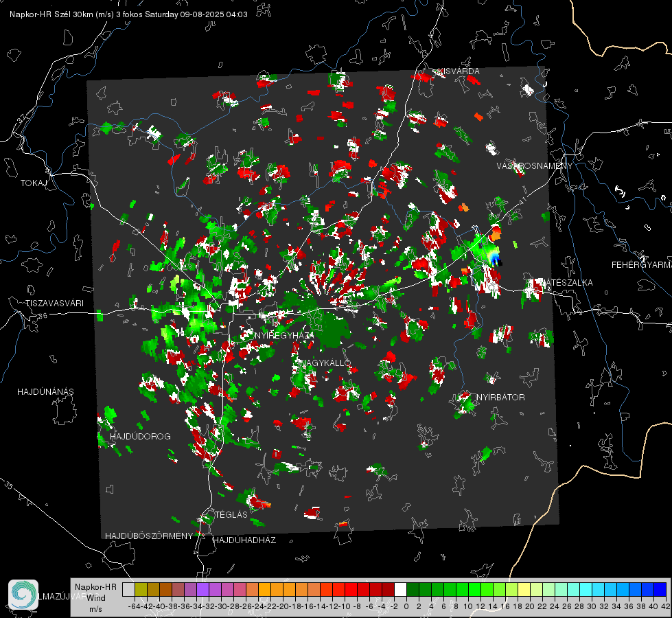The height and width of the screenshot is (618, 672).
Task: Click the '-64' value in the legend scale
Action: (x=134, y=606)
